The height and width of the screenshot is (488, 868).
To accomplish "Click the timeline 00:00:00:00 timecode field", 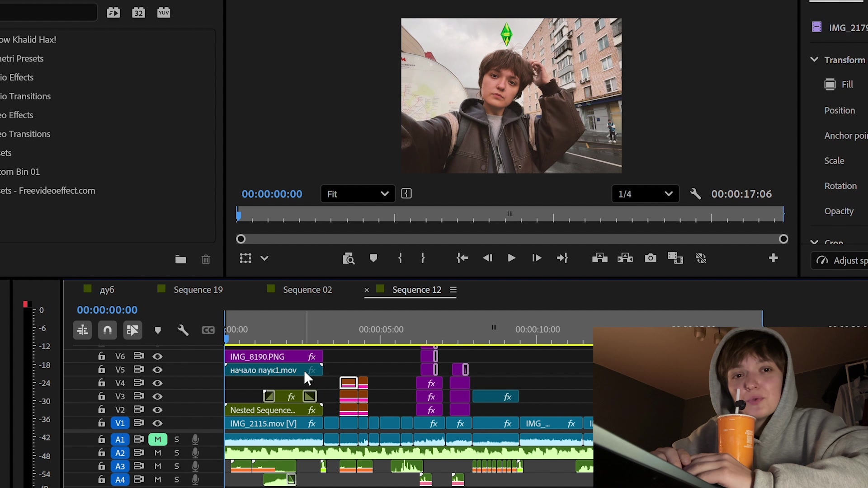I will point(107,310).
